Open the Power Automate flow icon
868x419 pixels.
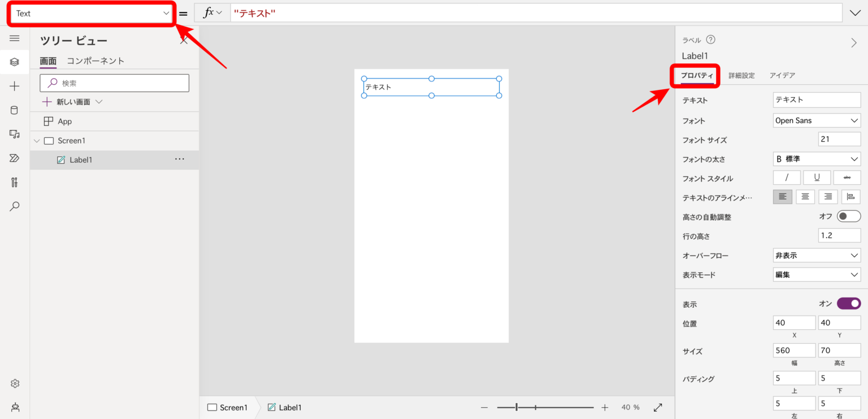(x=15, y=158)
